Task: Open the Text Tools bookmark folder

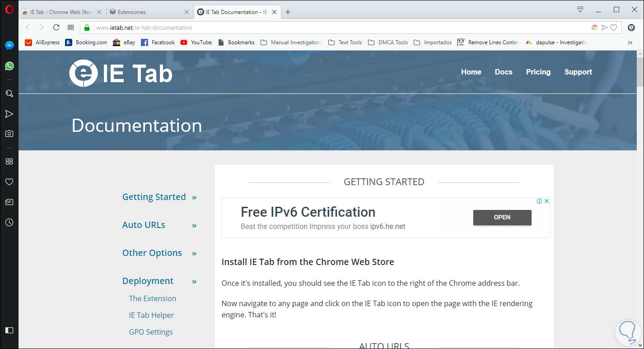Action: [x=345, y=42]
